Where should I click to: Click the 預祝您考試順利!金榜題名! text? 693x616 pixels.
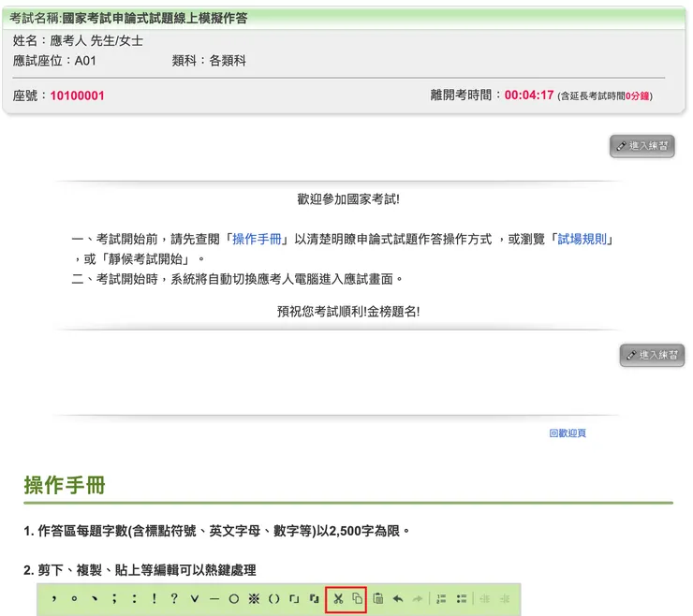click(348, 312)
